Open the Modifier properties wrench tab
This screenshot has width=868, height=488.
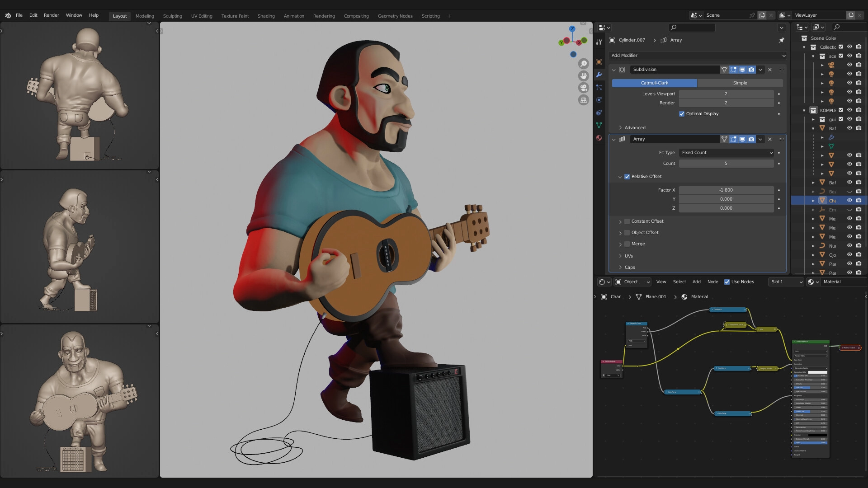pyautogui.click(x=599, y=75)
